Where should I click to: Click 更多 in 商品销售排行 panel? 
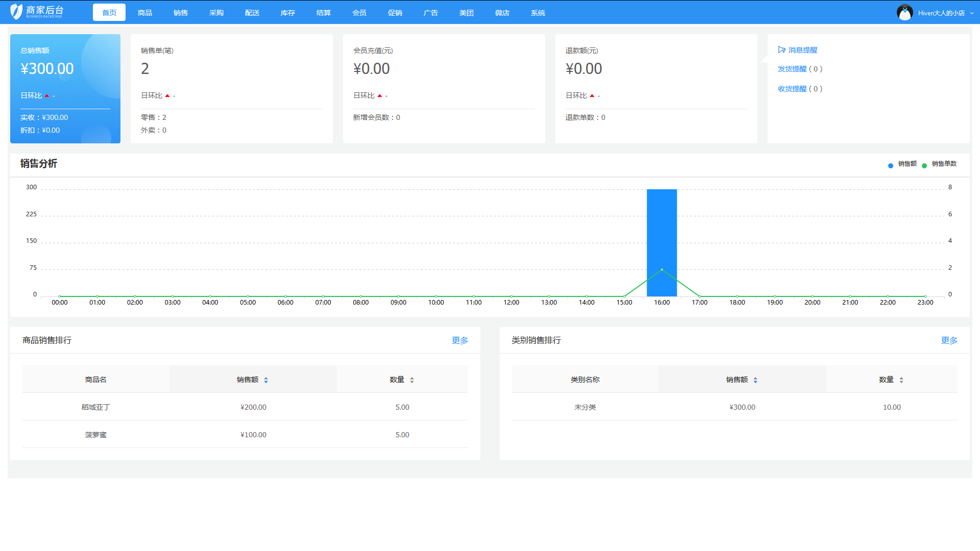pos(459,340)
